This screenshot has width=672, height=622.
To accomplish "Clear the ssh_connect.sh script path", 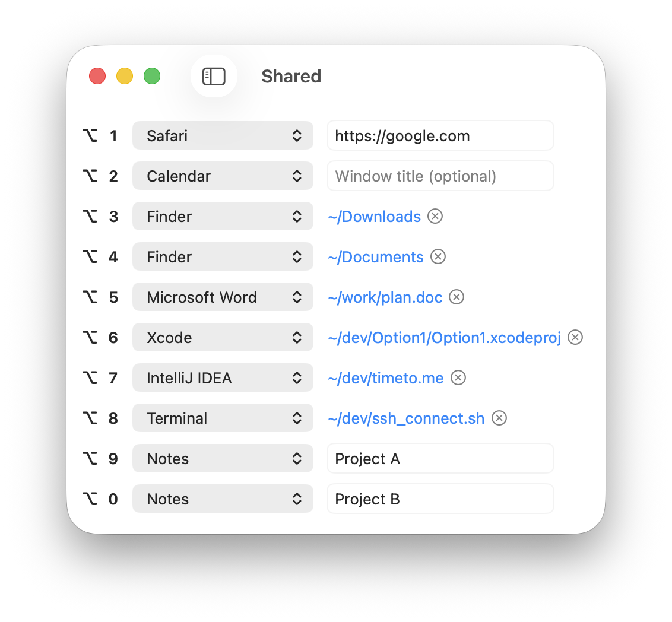I will (x=499, y=418).
